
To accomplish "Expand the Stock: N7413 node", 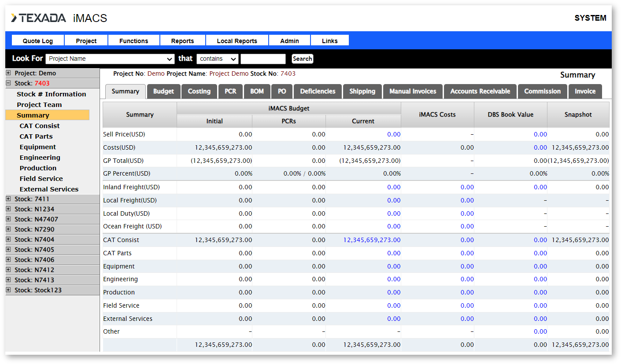I will pos(8,280).
